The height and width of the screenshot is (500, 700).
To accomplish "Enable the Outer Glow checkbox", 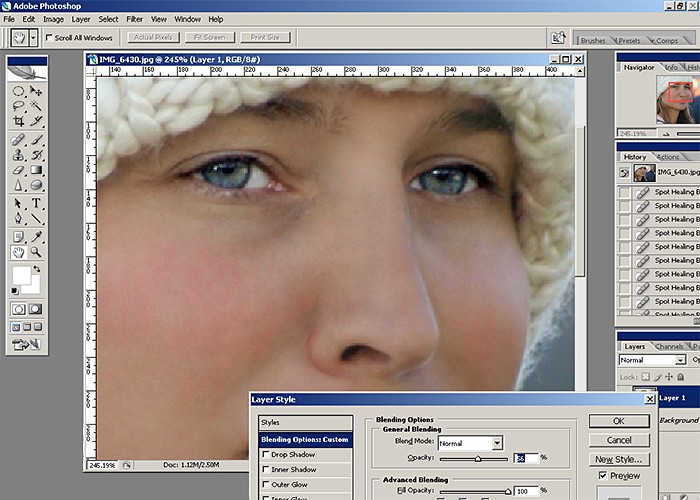I will point(266,484).
